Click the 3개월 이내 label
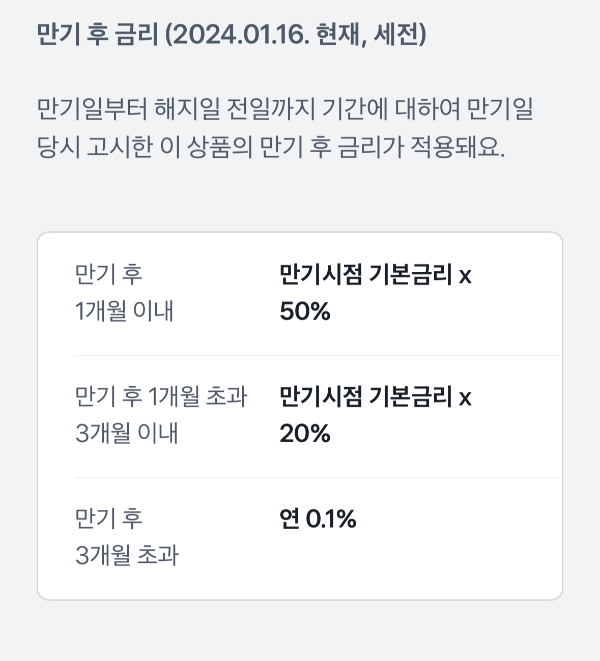The width and height of the screenshot is (600, 661). (126, 433)
